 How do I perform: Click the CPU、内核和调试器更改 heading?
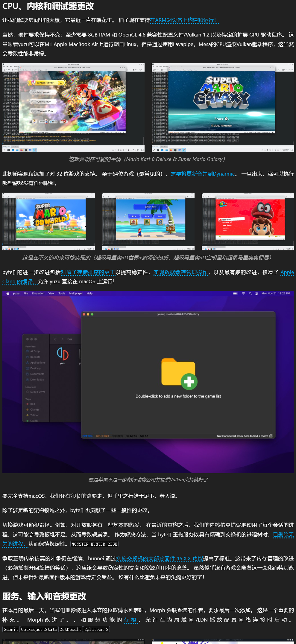pos(48,6)
